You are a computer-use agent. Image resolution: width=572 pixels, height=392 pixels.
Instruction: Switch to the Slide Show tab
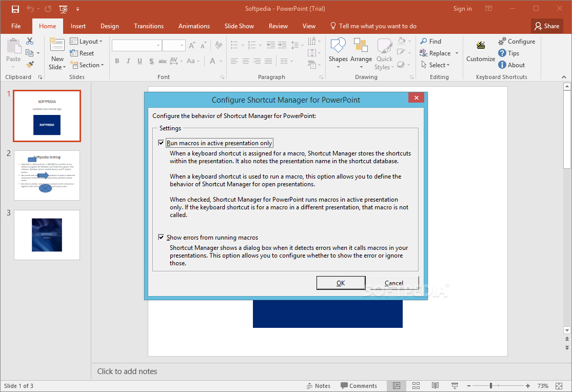coord(239,26)
